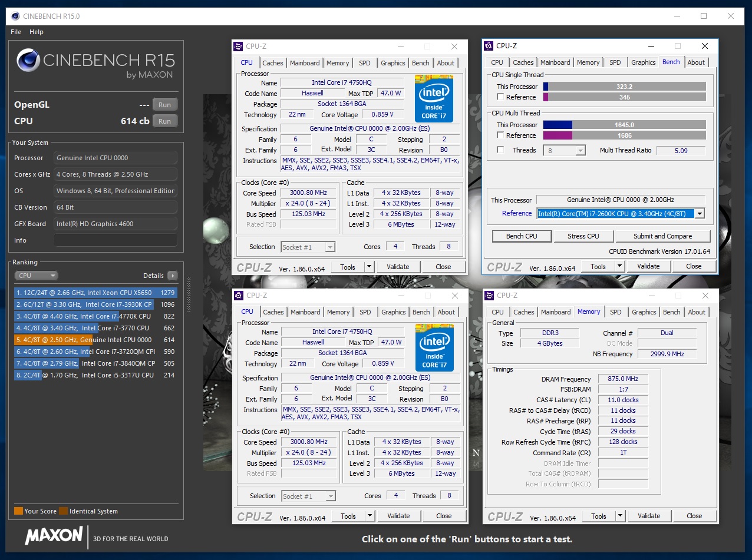Click the CPU-Z title icon of the Bench window
The height and width of the screenshot is (560, 752).
click(488, 46)
